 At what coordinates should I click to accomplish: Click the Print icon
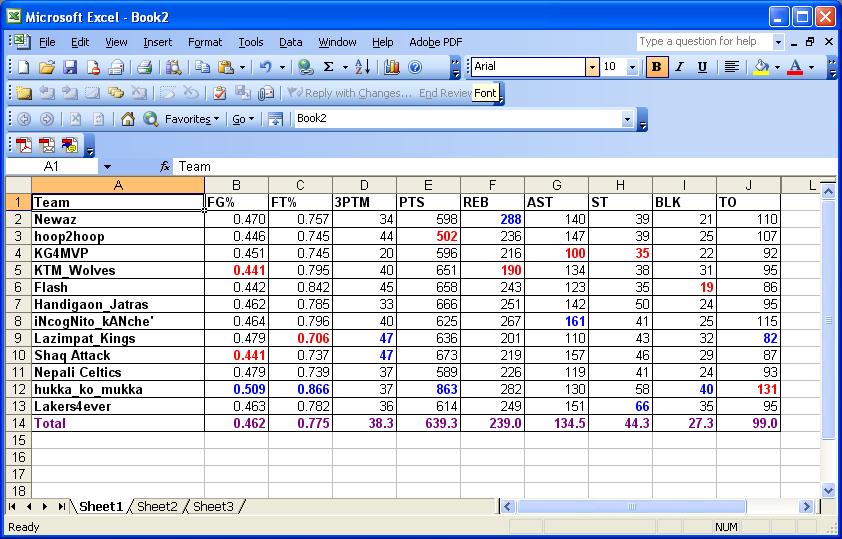coord(144,67)
